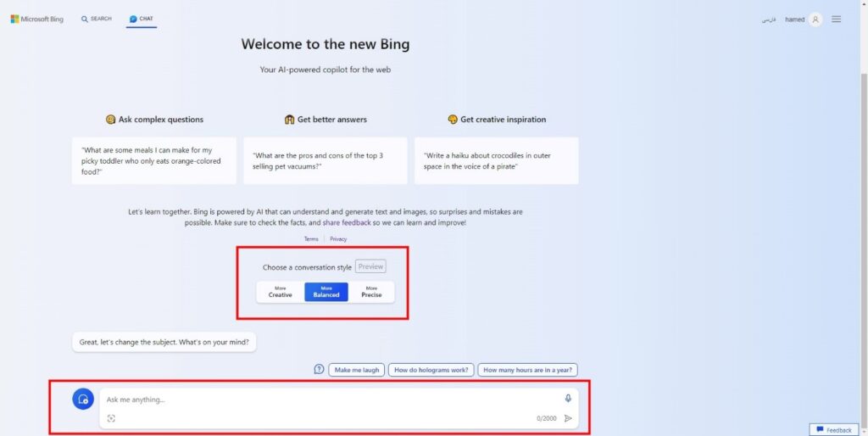Click the send arrow icon
Viewport: 868px width, 436px height.
click(568, 418)
